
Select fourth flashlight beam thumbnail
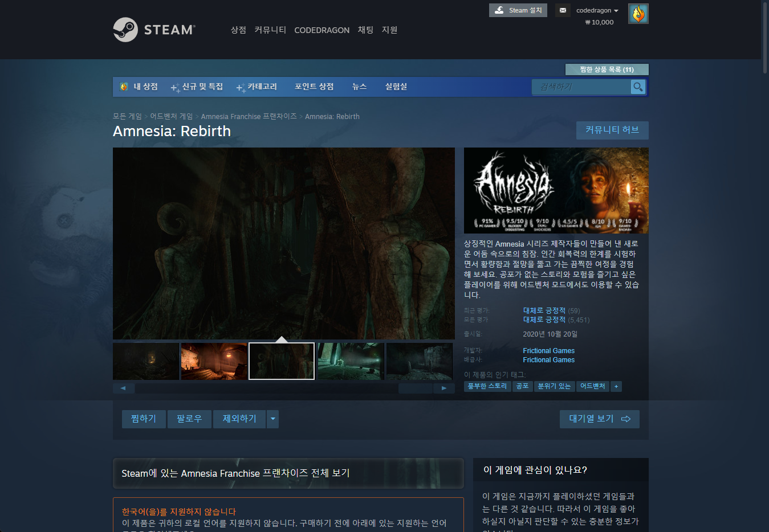click(x=351, y=361)
